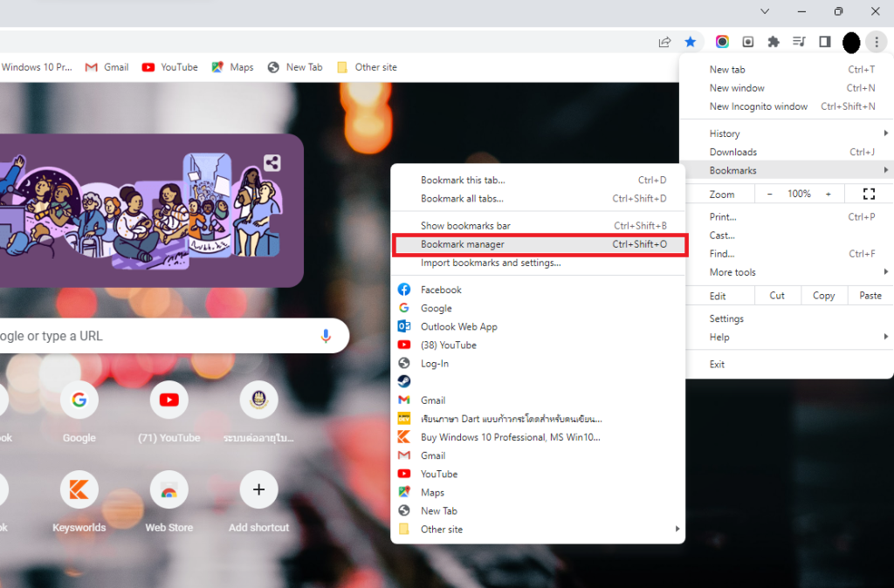Click the bookmark star icon

691,41
